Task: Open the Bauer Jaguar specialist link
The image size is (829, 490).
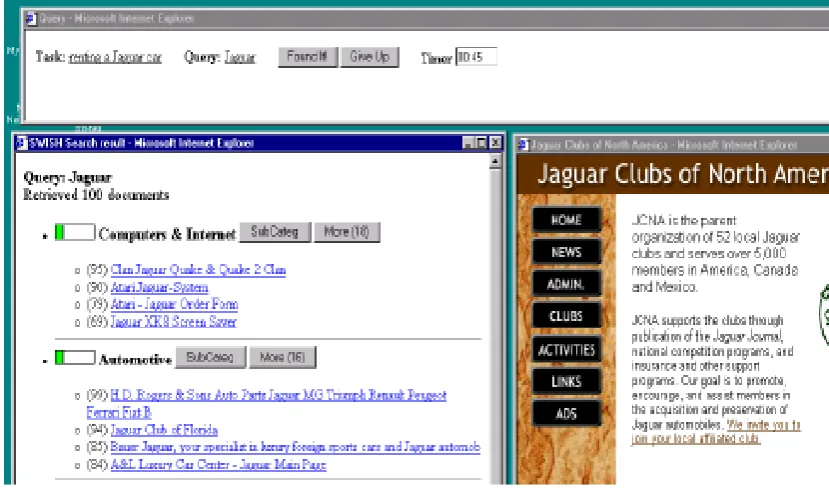Action: click(295, 447)
